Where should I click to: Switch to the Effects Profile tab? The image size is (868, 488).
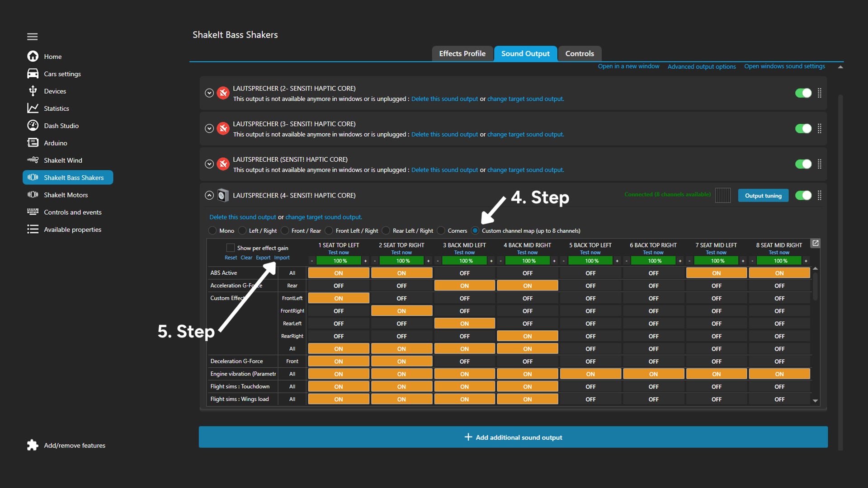(x=462, y=53)
